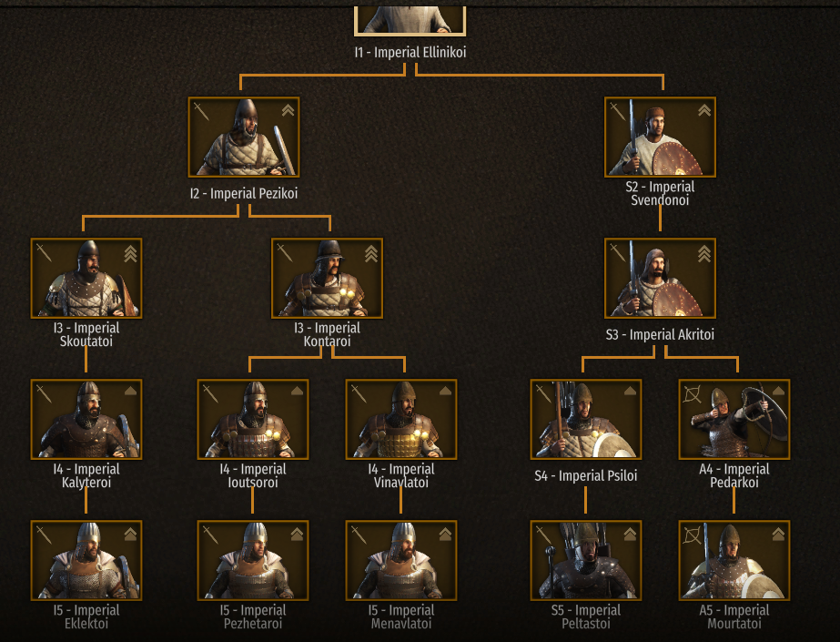Select the Imperial Ioutsoroi troop portrait
The height and width of the screenshot is (642, 840).
(253, 419)
